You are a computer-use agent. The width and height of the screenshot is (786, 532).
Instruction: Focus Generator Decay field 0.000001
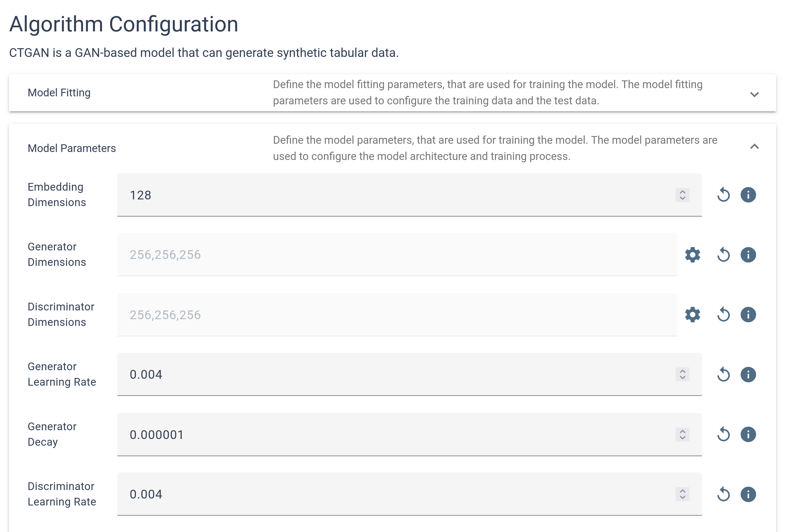click(x=409, y=435)
